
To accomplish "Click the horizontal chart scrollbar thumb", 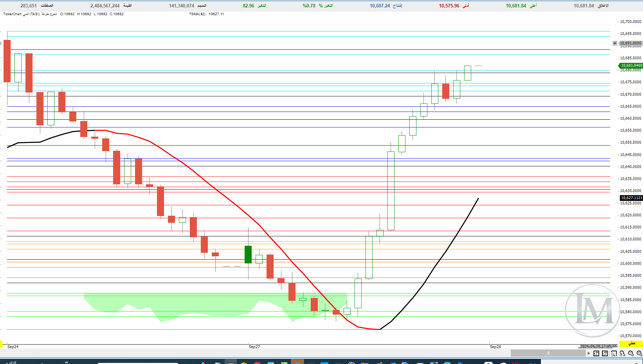I will (548, 353).
